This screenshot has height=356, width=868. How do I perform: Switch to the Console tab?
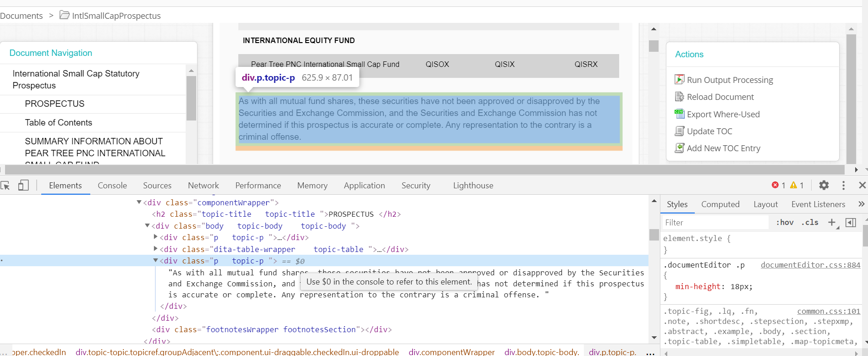click(112, 185)
